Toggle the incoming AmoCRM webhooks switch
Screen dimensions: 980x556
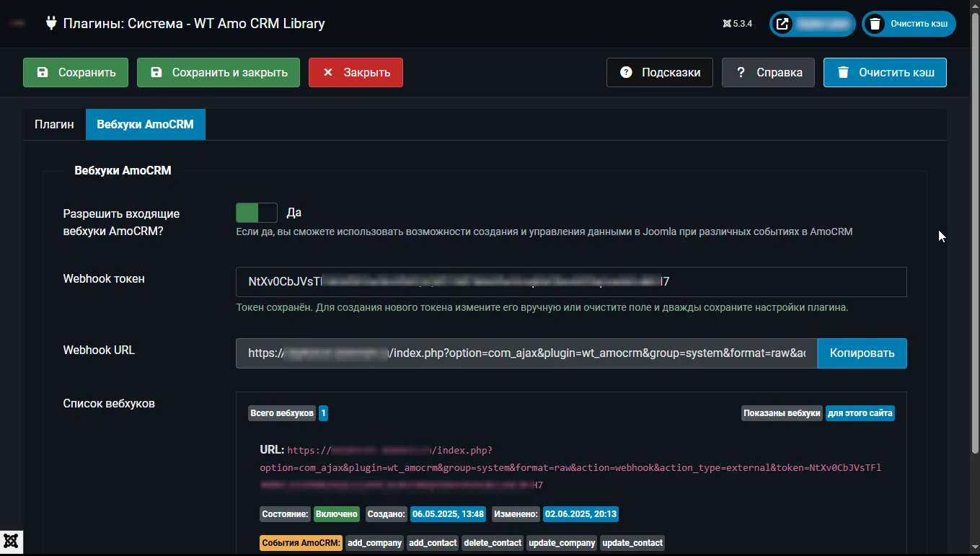tap(257, 213)
